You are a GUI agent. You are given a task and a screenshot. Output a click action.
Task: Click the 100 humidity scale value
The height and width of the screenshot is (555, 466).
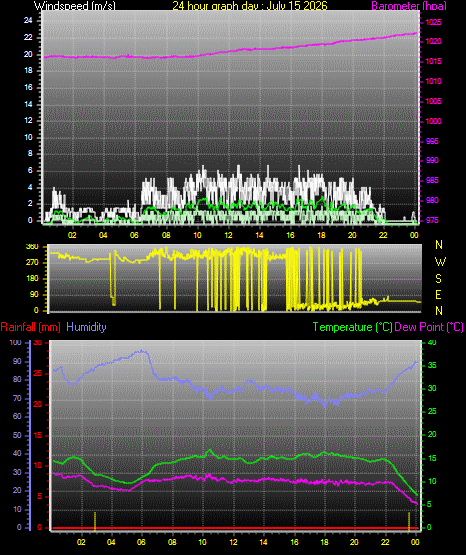(16, 343)
